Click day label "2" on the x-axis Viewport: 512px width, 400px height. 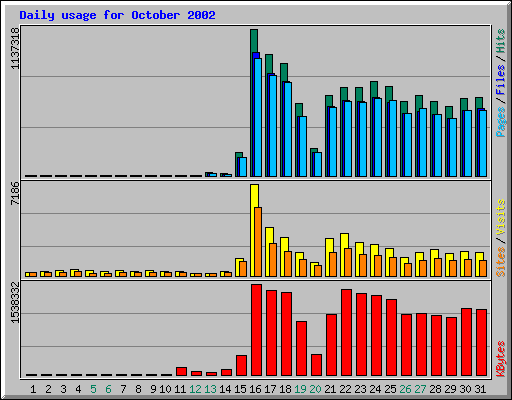[x=48, y=389]
